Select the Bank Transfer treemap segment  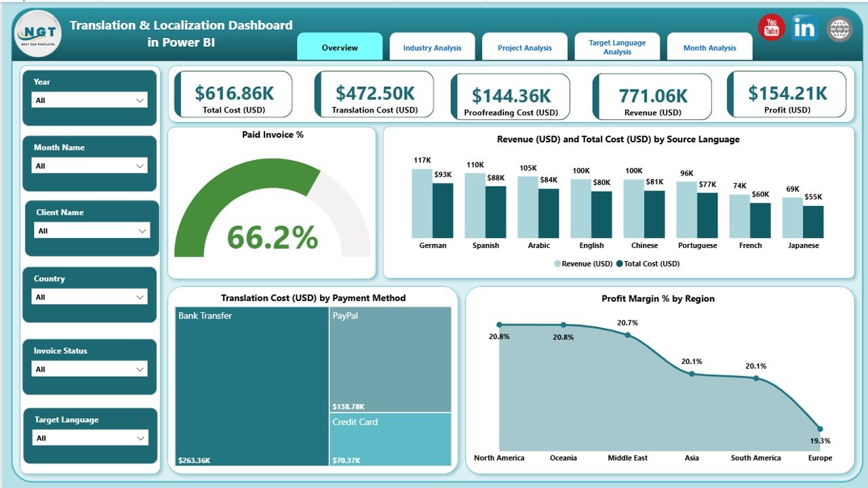[x=251, y=386]
